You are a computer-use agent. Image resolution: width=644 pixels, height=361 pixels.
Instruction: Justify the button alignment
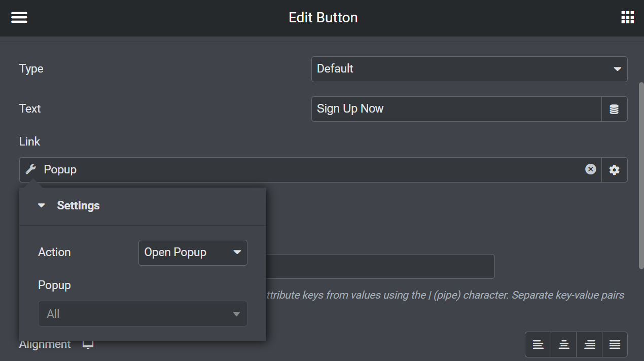614,344
